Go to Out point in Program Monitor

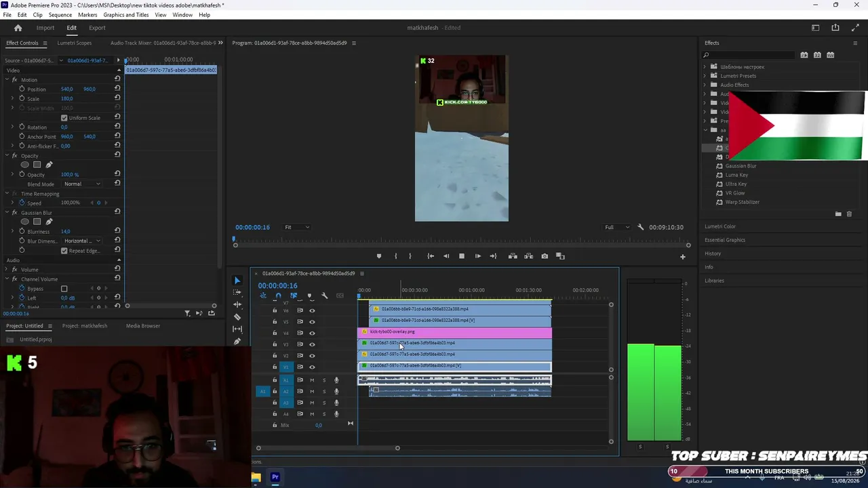coord(493,256)
